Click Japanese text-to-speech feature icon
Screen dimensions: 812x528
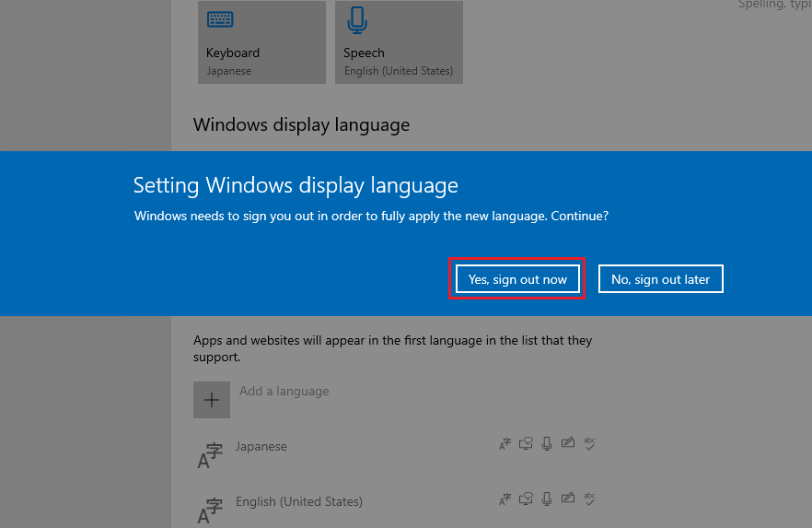[x=527, y=443]
